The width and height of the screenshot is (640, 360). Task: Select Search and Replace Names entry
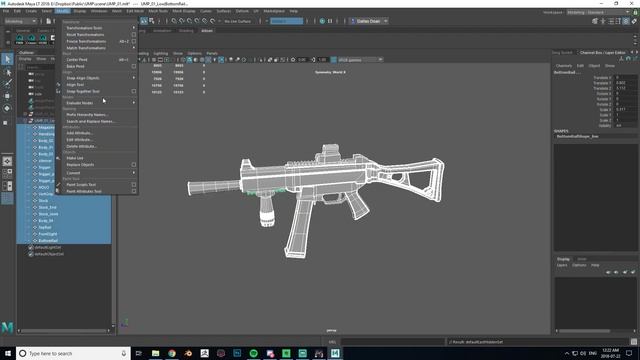pyautogui.click(x=91, y=121)
